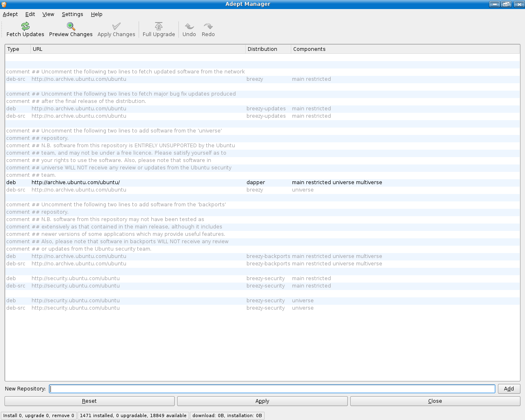Click the Adept Manager title bar app icon
This screenshot has width=525, height=420.
tap(4, 4)
